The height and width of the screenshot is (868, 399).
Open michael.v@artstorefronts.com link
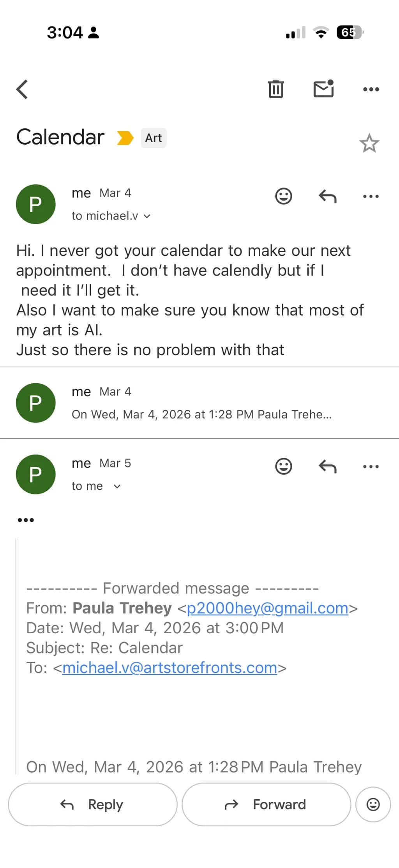(169, 668)
